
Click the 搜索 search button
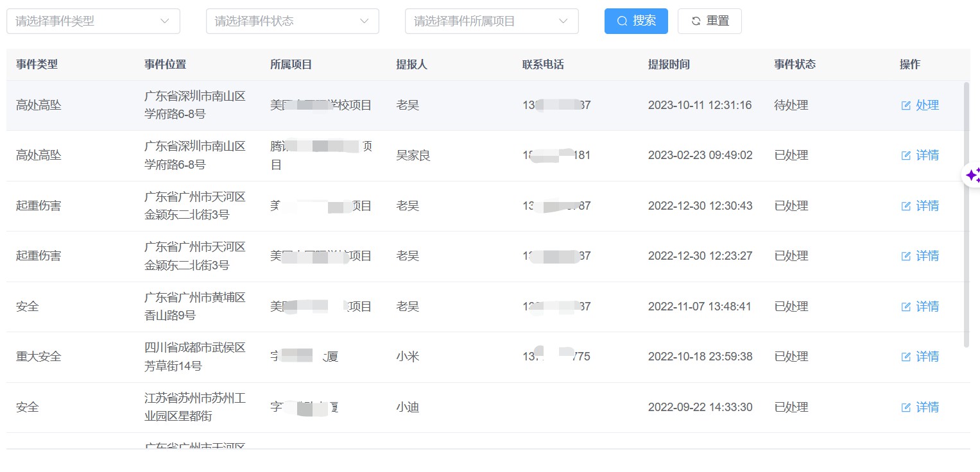(636, 21)
